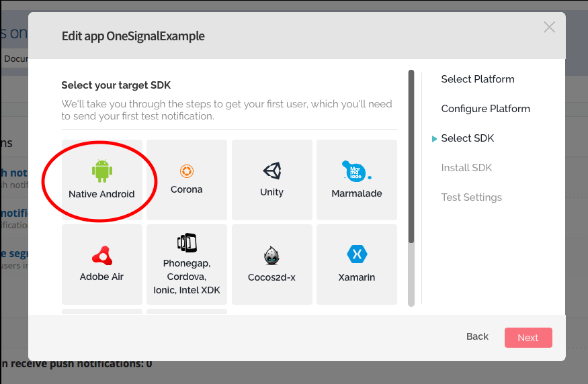Click the arrow marker beside Select SDK

434,139
